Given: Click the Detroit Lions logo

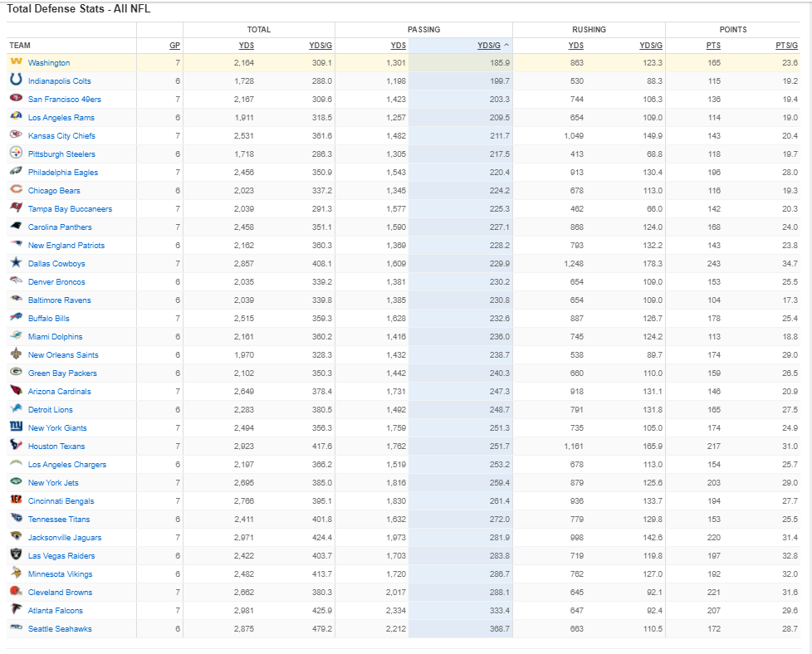Looking at the screenshot, I should (16, 408).
